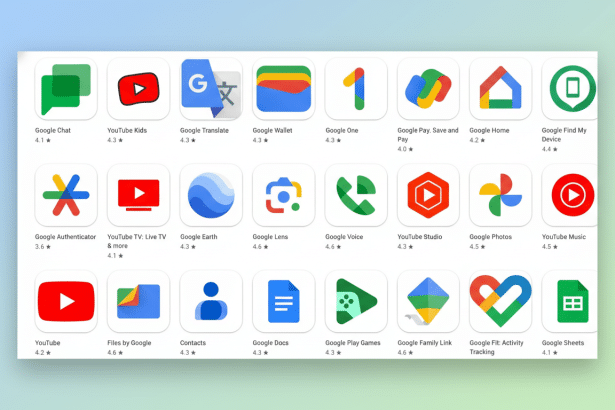615x410 pixels.
Task: Open the Google Family Link icon
Action: pos(428,301)
